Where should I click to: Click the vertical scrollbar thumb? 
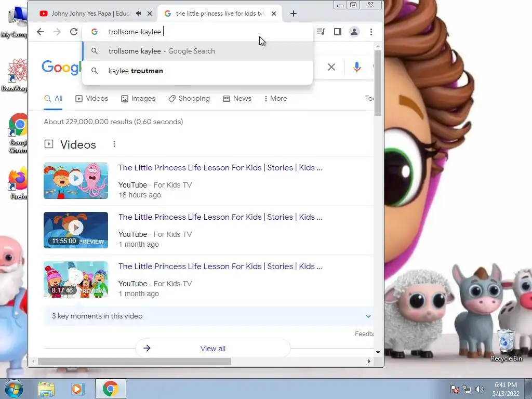tap(378, 83)
